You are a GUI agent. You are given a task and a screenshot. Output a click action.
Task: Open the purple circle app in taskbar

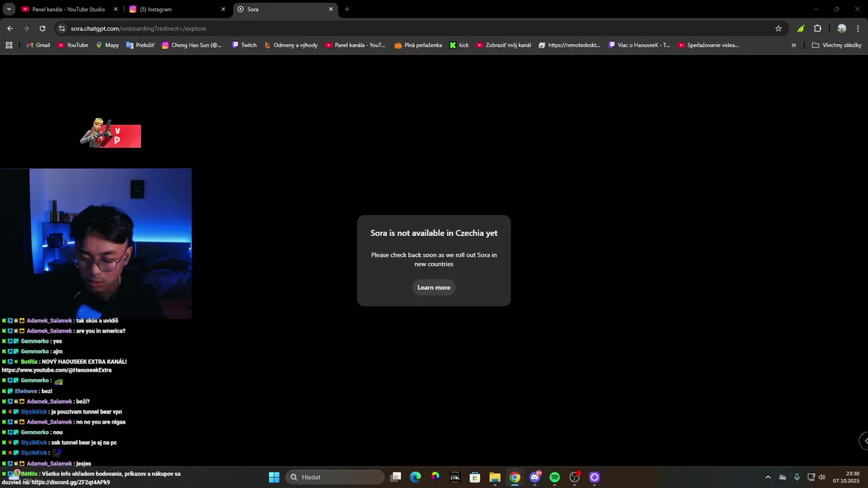tap(595, 477)
